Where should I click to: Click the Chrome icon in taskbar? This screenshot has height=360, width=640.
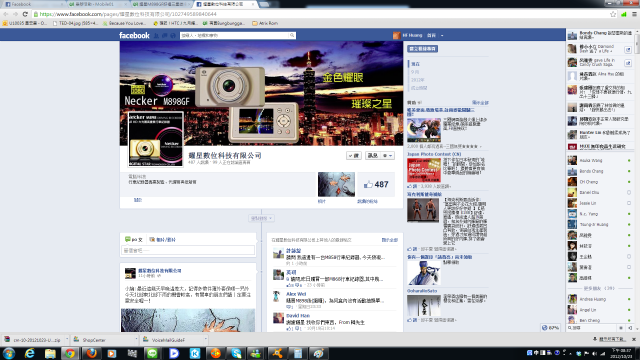pos(70,353)
